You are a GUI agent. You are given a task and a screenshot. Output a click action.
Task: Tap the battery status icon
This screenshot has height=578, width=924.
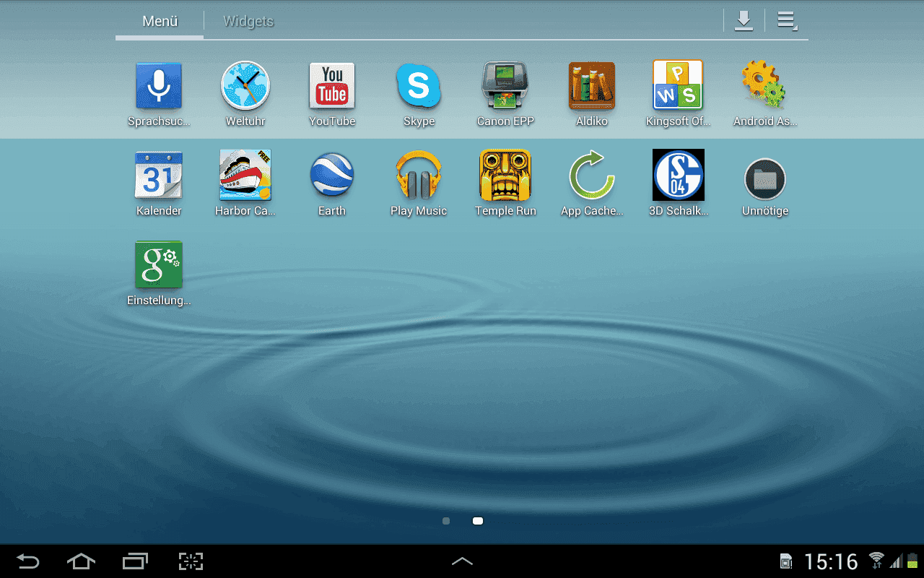912,561
